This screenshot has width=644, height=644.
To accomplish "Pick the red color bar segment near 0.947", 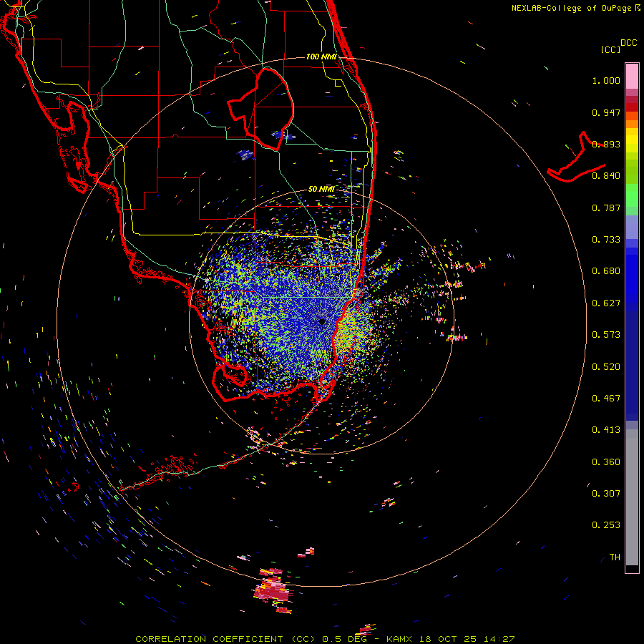I will click(632, 107).
